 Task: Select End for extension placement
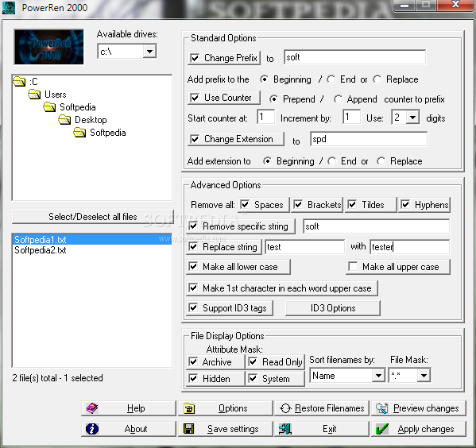pyautogui.click(x=332, y=161)
